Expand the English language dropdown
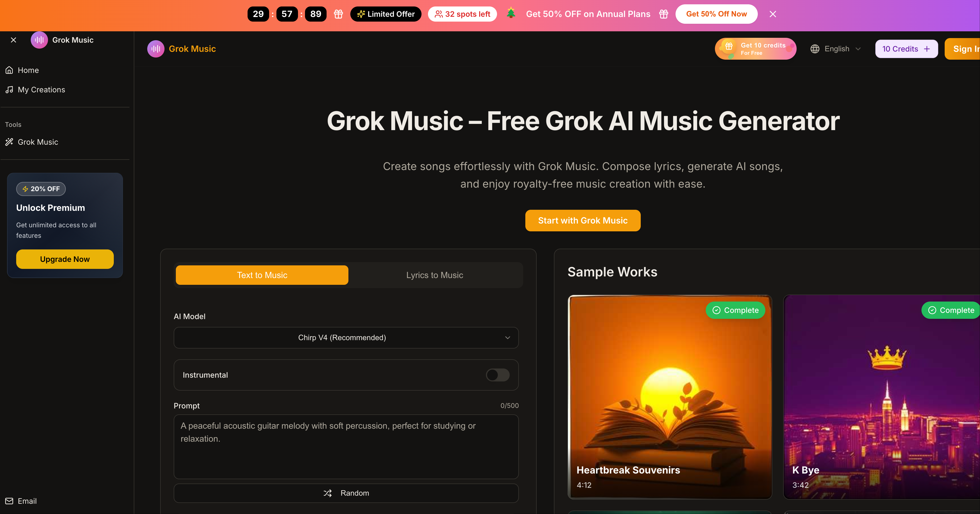The width and height of the screenshot is (980, 514). (x=835, y=49)
